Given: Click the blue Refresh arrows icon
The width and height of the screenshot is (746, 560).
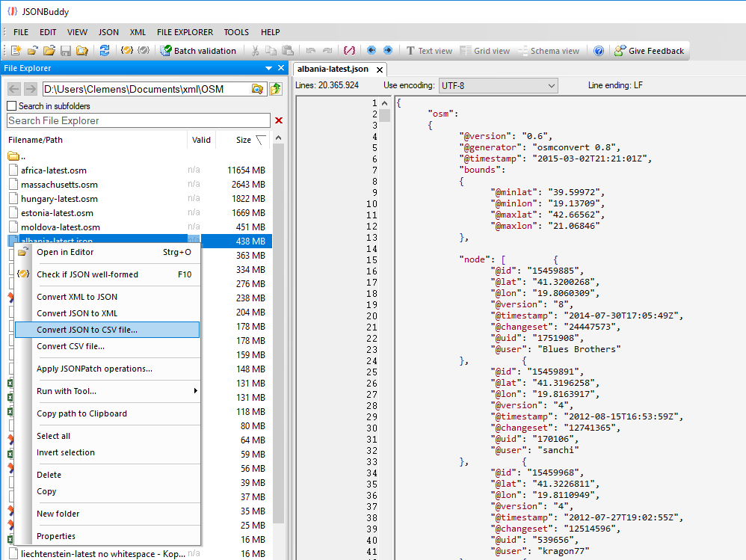Looking at the screenshot, I should coord(105,51).
